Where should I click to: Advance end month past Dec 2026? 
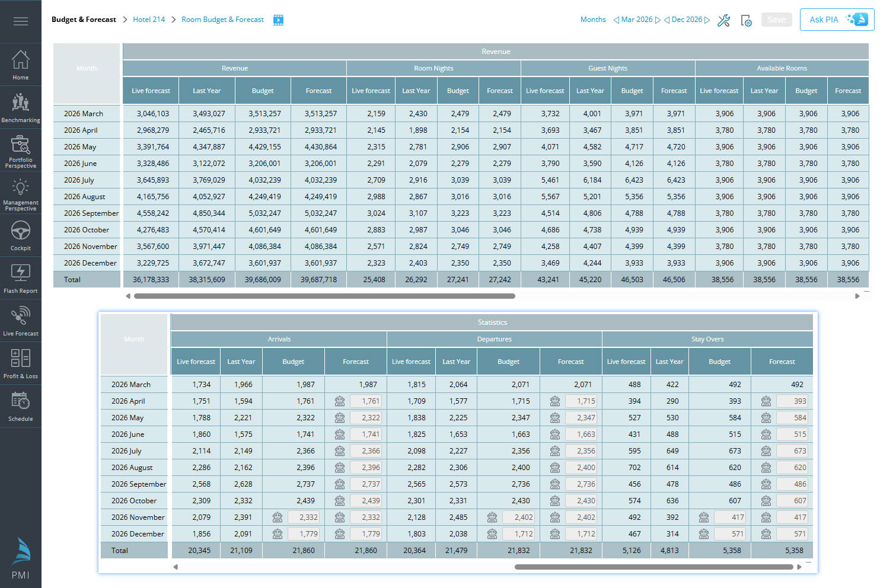[x=707, y=20]
